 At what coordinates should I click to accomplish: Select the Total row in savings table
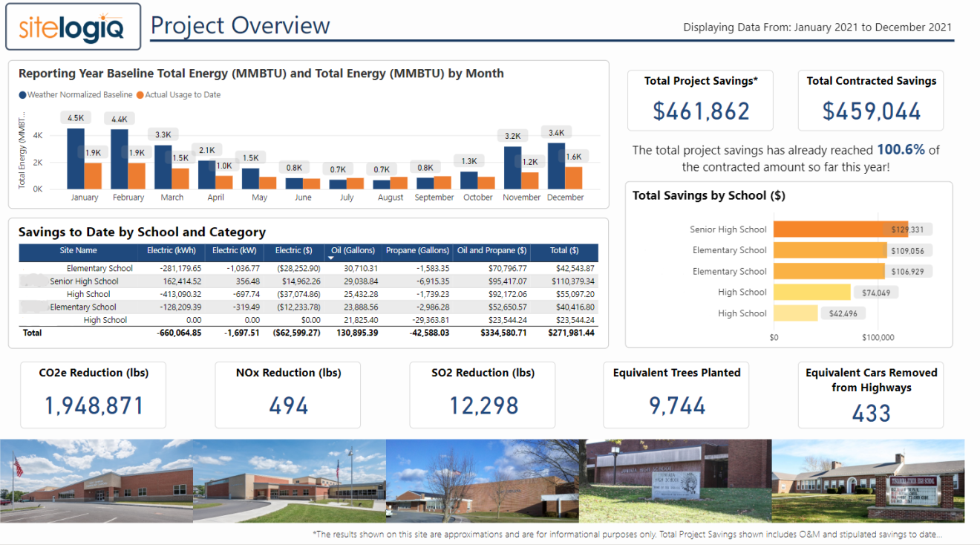308,333
